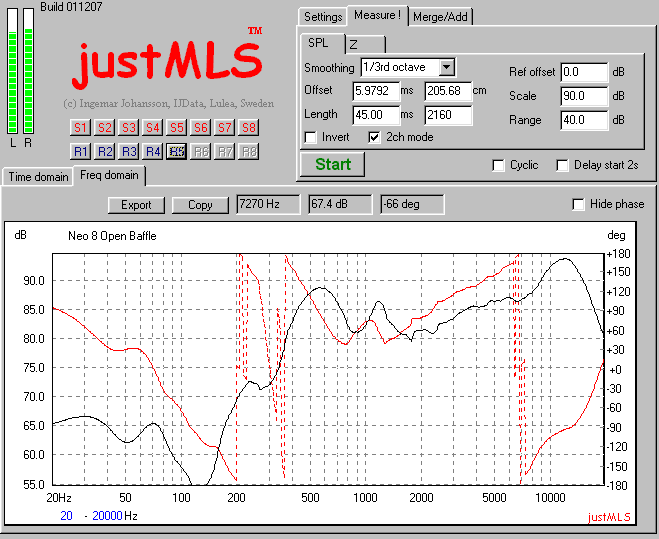Click the -66 deg phase readout
Image resolution: width=659 pixels, height=539 pixels.
tap(412, 204)
